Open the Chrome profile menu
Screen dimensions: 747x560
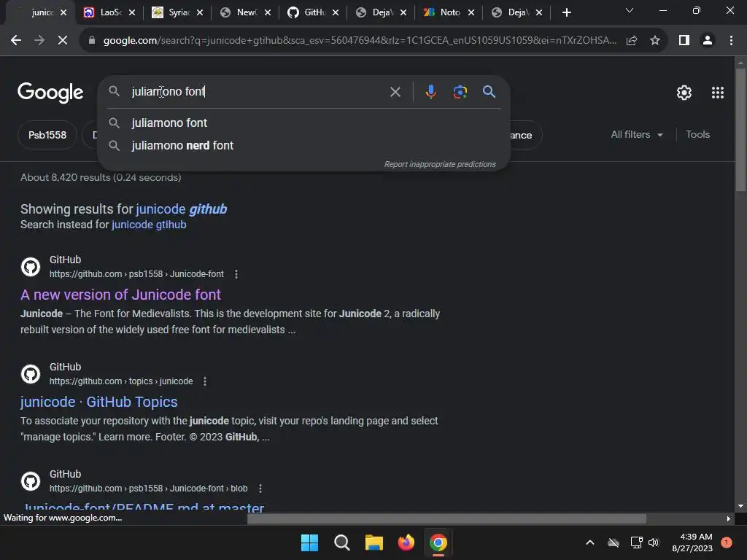pos(708,41)
